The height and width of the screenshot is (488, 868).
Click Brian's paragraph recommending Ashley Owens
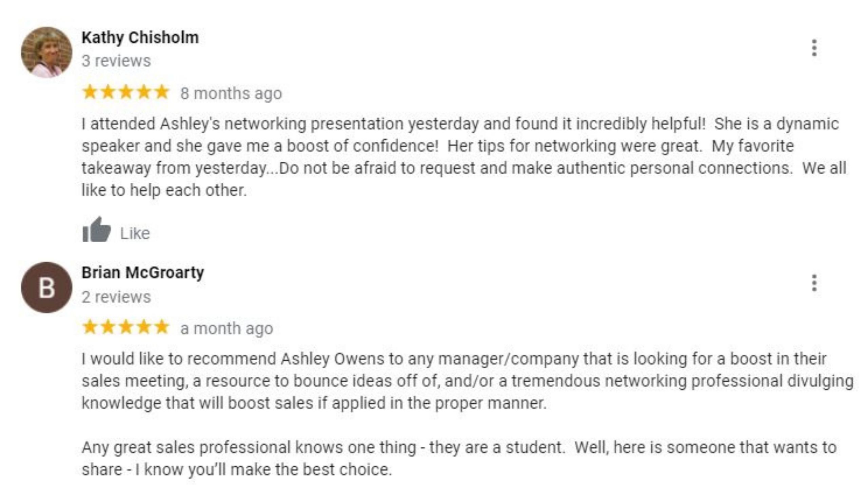click(x=467, y=381)
